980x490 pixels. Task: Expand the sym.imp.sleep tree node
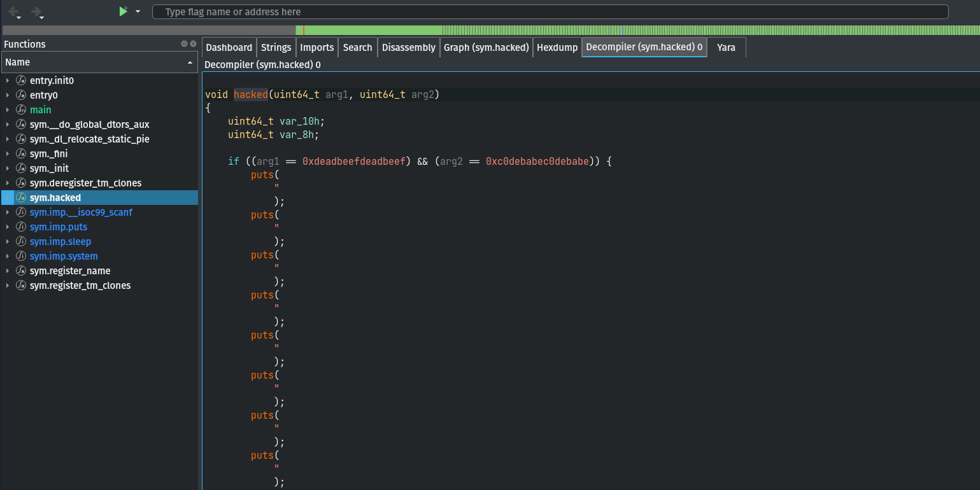click(x=8, y=242)
